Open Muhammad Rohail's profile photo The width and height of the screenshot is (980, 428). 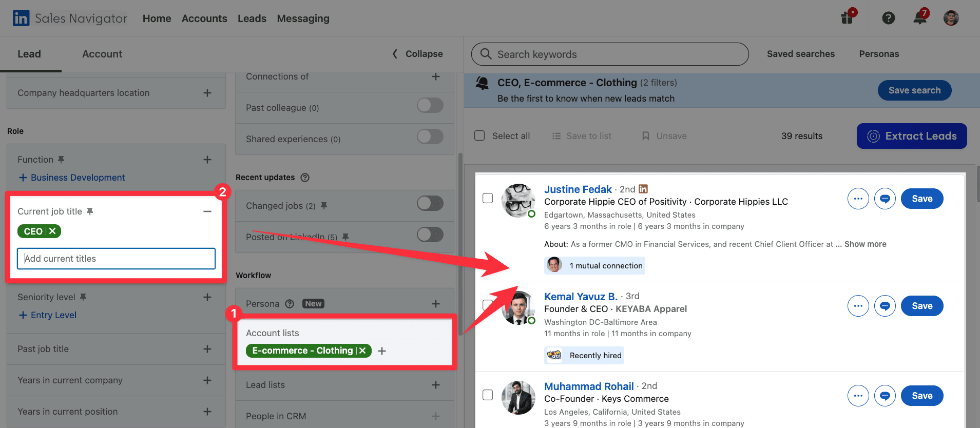tap(518, 398)
